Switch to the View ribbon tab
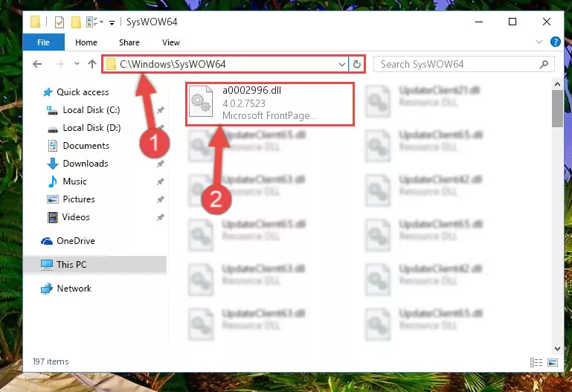Image resolution: width=572 pixels, height=392 pixels. (x=171, y=42)
